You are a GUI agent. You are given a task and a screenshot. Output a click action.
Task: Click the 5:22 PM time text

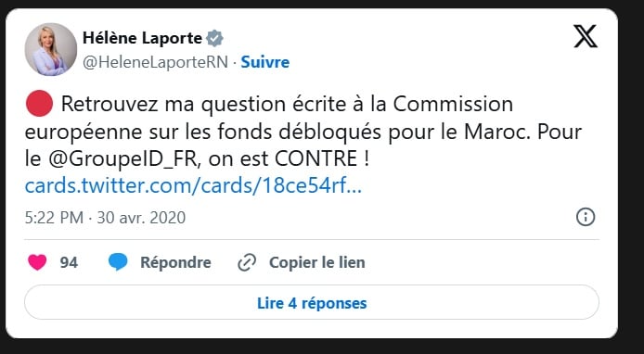[54, 218]
